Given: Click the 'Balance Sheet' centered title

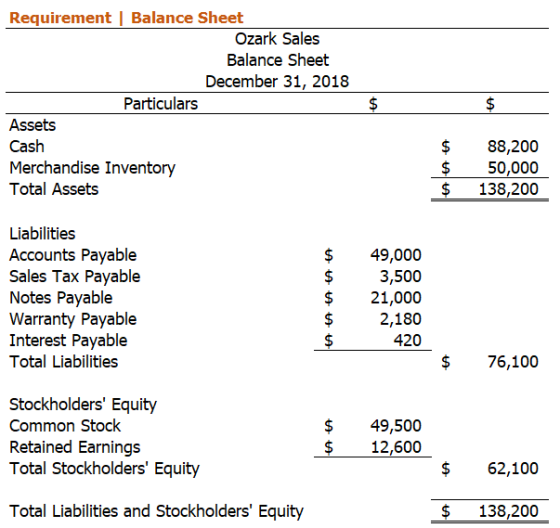Looking at the screenshot, I should coord(278,60).
